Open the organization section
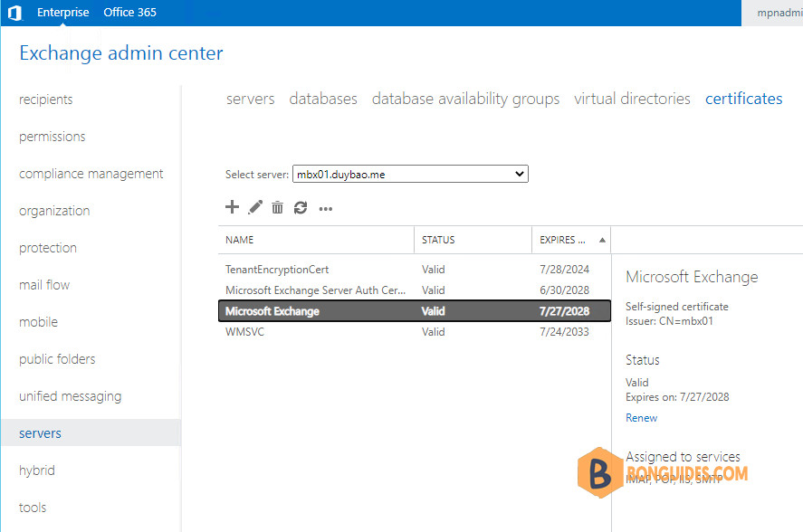Viewport: 803px width, 532px height. [54, 211]
